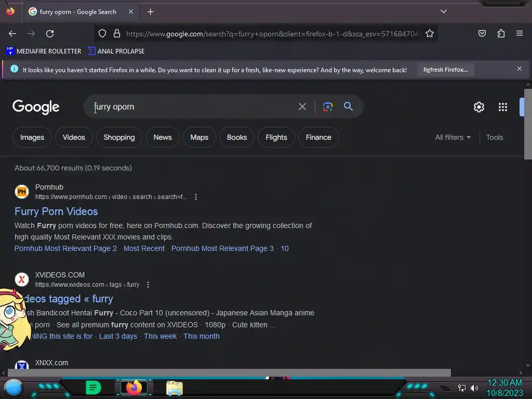The image size is (532, 399).
Task: Click the About 66,700 results text
Action: [73, 168]
